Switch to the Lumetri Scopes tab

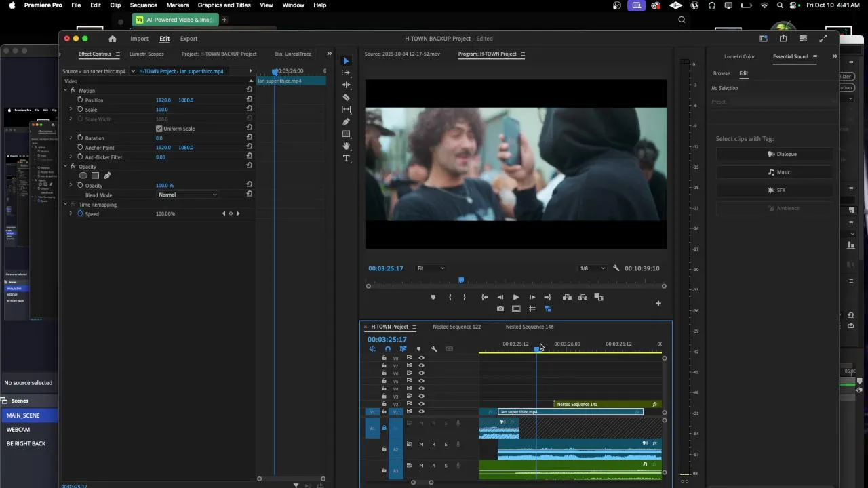146,54
